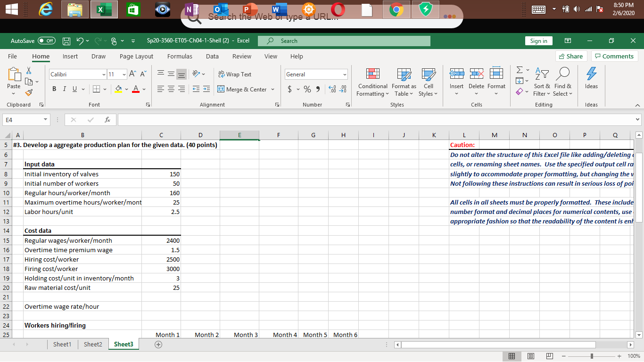This screenshot has height=362, width=644.
Task: Switch to the Insert ribbon tab
Action: (70, 56)
